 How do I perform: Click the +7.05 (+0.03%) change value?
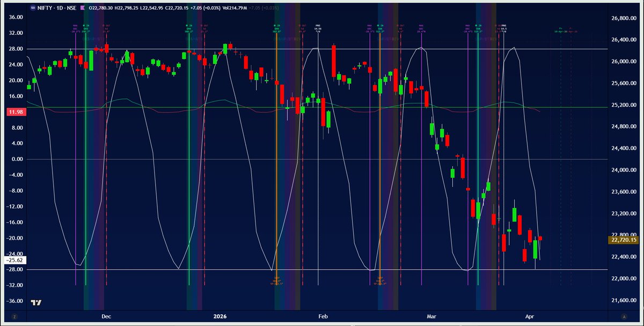[x=206, y=8]
